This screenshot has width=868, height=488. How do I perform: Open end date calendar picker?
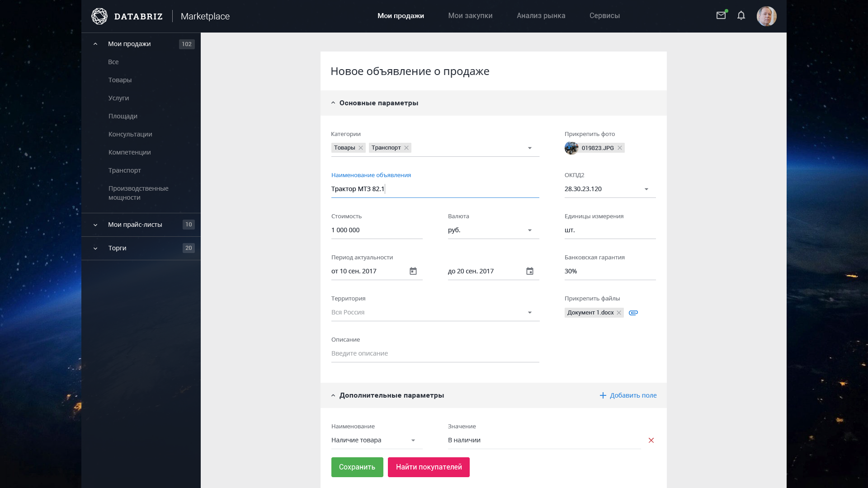[x=529, y=271]
